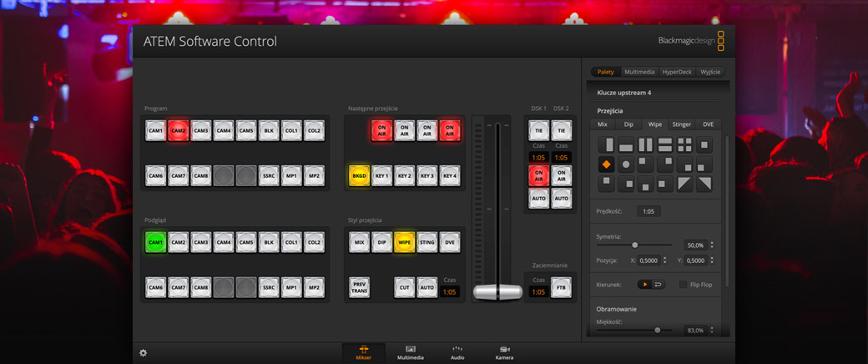Click the Symetria percentage stepper arrows

point(711,245)
